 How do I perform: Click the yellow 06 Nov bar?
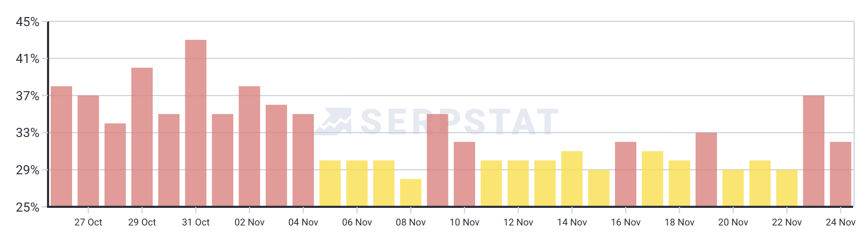[357, 183]
